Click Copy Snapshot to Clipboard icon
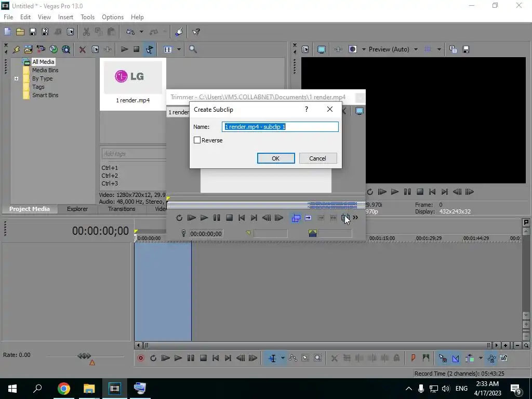This screenshot has width=532, height=399. coord(453,49)
